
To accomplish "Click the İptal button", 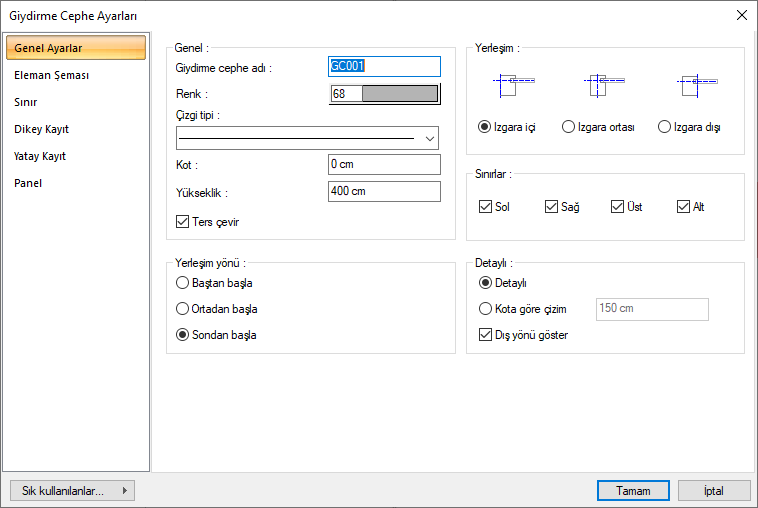I will [x=714, y=491].
